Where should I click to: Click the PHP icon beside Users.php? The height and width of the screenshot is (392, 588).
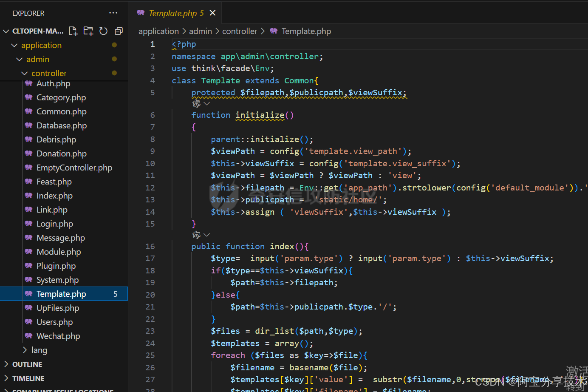click(28, 322)
